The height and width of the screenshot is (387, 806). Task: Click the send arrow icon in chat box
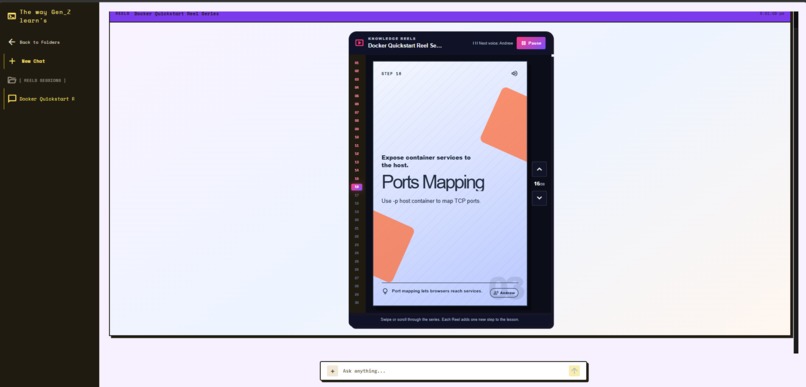coord(574,371)
